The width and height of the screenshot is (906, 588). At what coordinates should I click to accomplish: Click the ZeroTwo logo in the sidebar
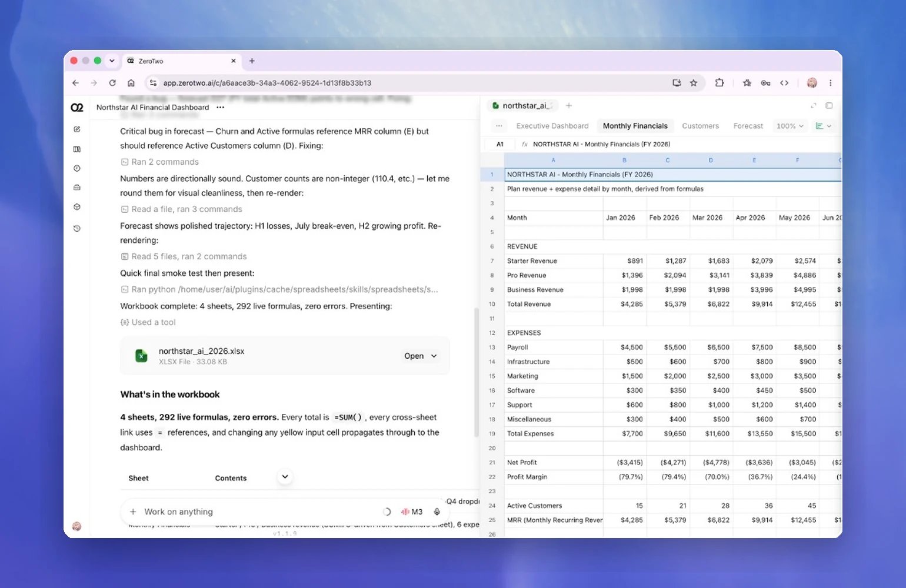pos(77,107)
